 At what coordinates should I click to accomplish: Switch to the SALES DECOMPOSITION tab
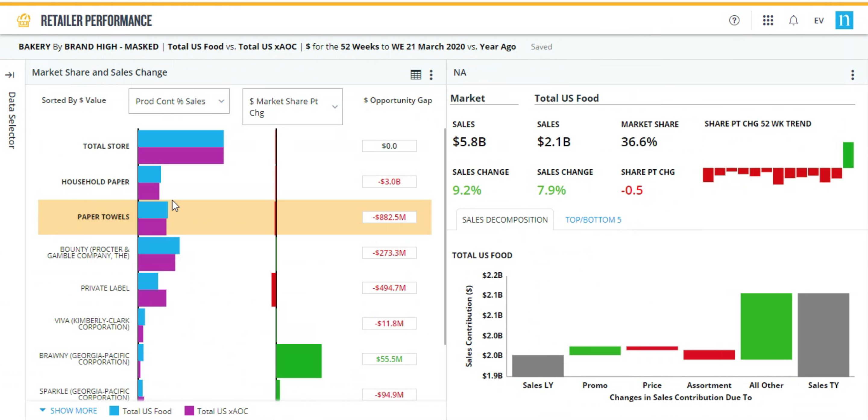[x=505, y=220]
